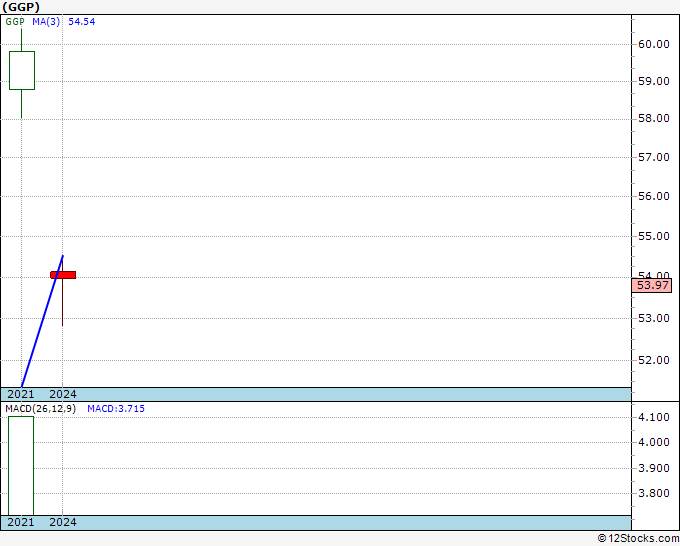Click the 60.00 price axis label
The width and height of the screenshot is (680, 546).
pyautogui.click(x=654, y=44)
